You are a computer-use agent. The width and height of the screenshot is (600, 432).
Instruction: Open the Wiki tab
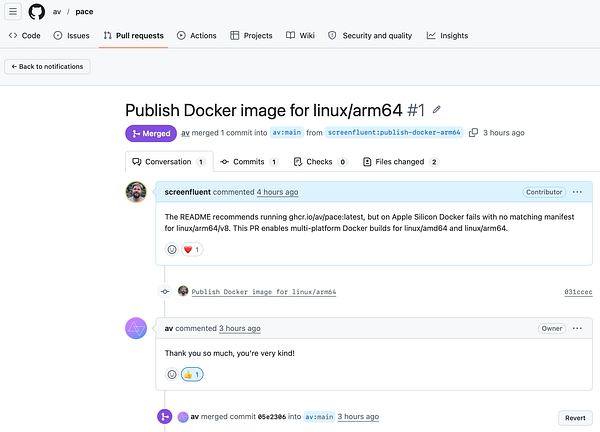tap(300, 36)
